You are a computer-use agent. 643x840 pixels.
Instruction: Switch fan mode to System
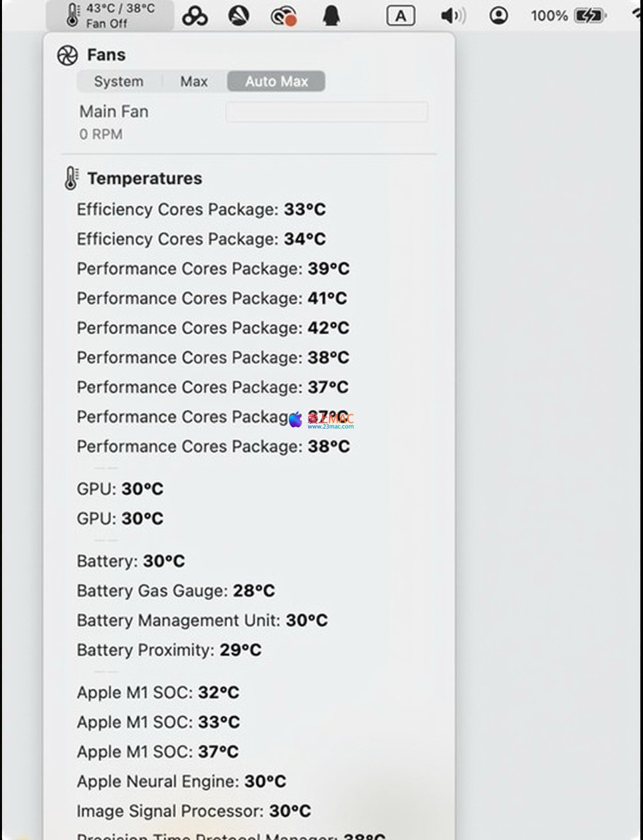pos(118,82)
